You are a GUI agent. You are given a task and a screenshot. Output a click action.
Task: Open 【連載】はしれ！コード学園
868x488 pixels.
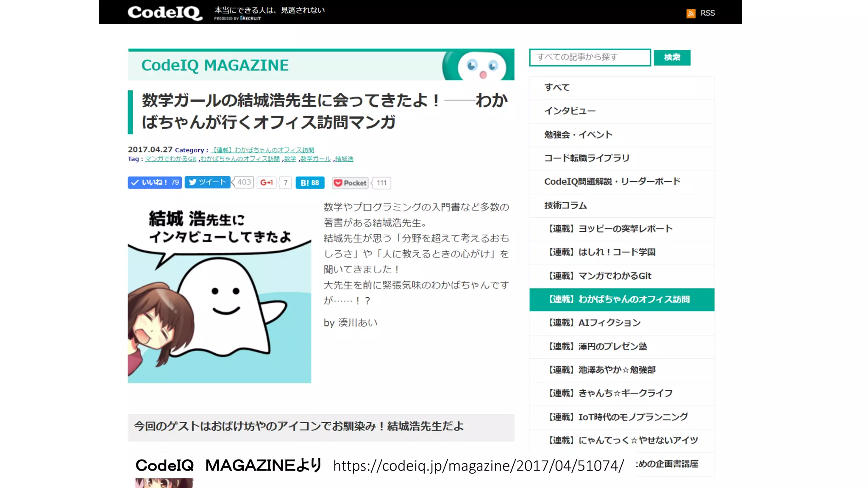click(622, 252)
